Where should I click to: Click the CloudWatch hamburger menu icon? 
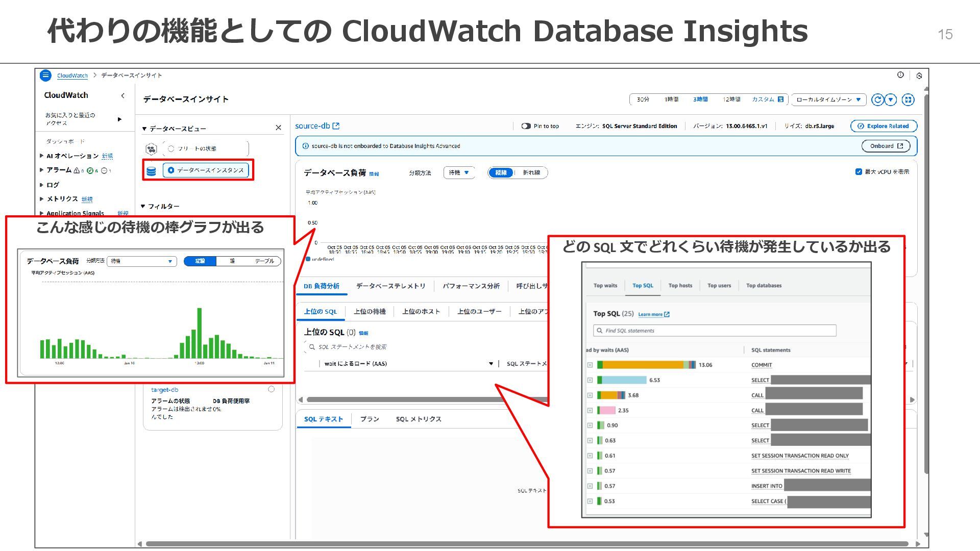click(45, 76)
